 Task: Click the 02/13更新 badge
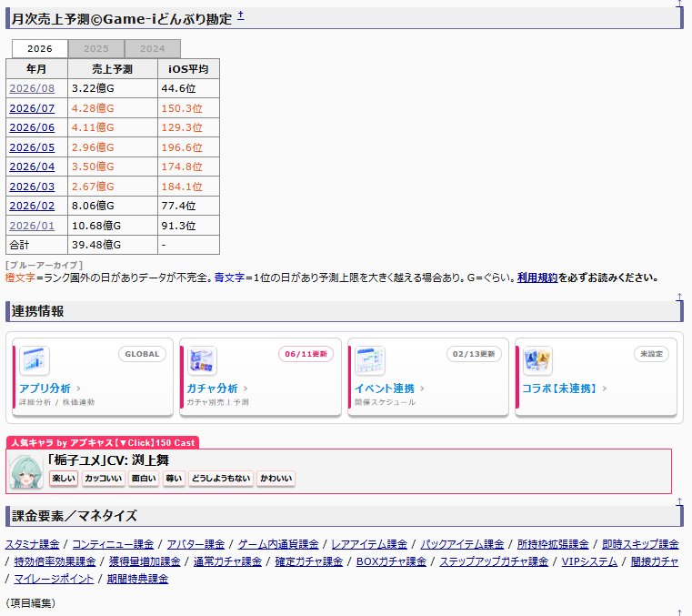click(474, 354)
